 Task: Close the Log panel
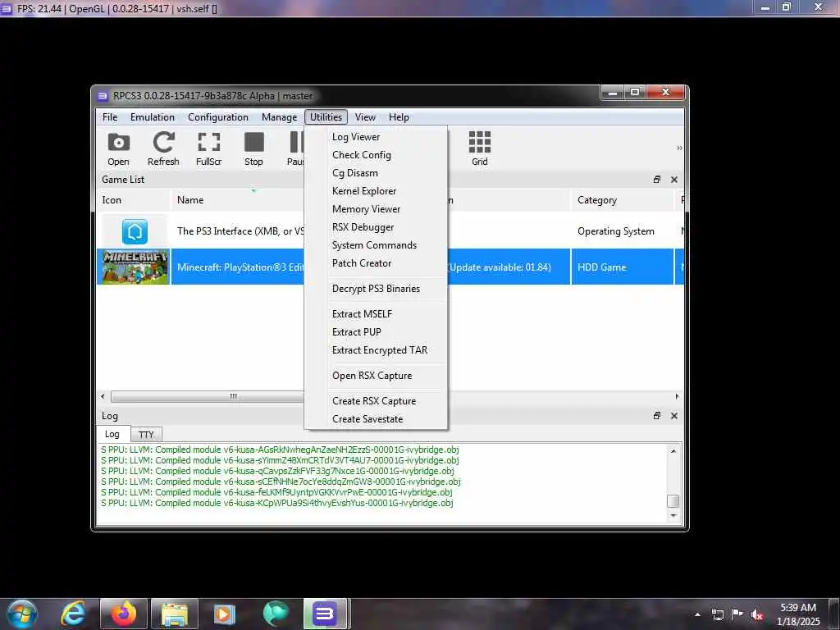[674, 416]
